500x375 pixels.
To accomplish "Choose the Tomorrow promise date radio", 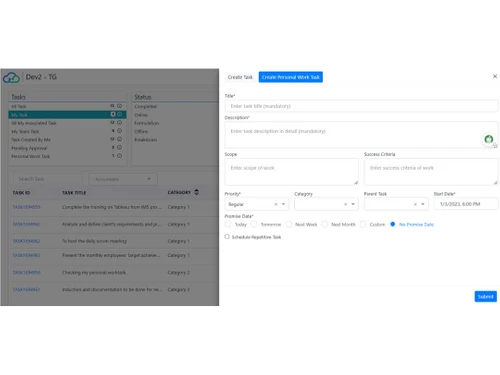I will (x=254, y=224).
